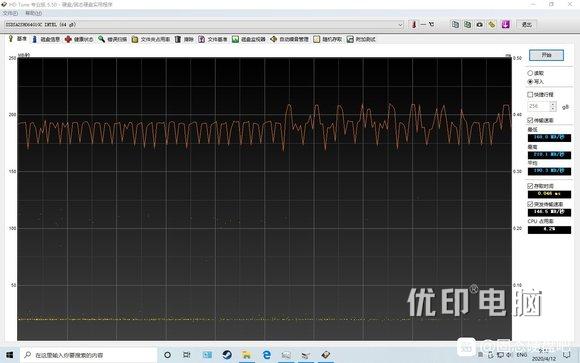Viewport: 580px width, 363px height.
Task: Toggle the access time (存取时间) checkbox
Action: pos(530,186)
